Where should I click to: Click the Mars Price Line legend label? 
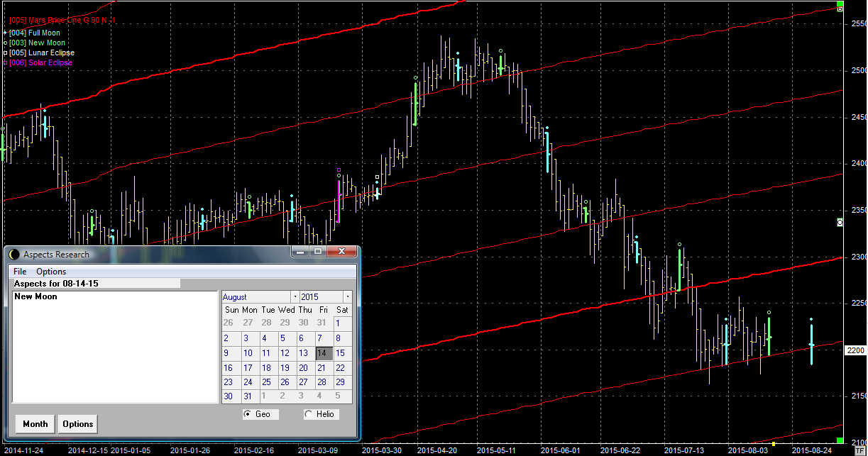click(x=62, y=21)
